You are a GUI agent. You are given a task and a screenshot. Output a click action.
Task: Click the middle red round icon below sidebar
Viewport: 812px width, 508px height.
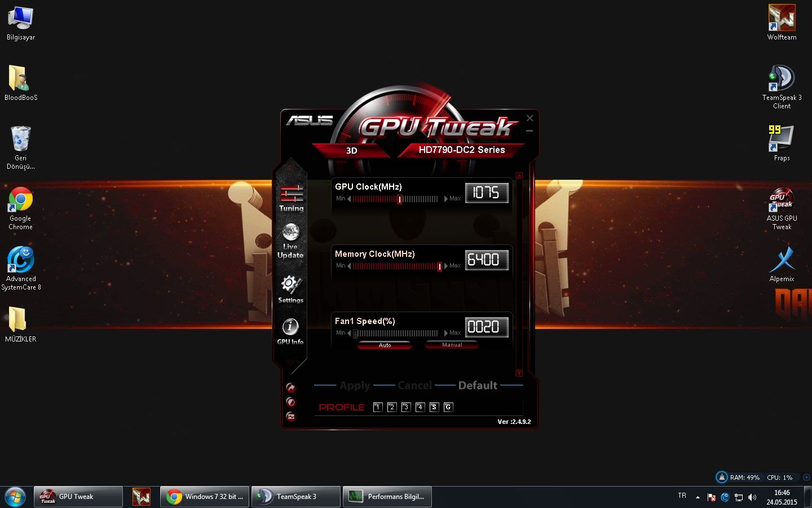[x=291, y=402]
